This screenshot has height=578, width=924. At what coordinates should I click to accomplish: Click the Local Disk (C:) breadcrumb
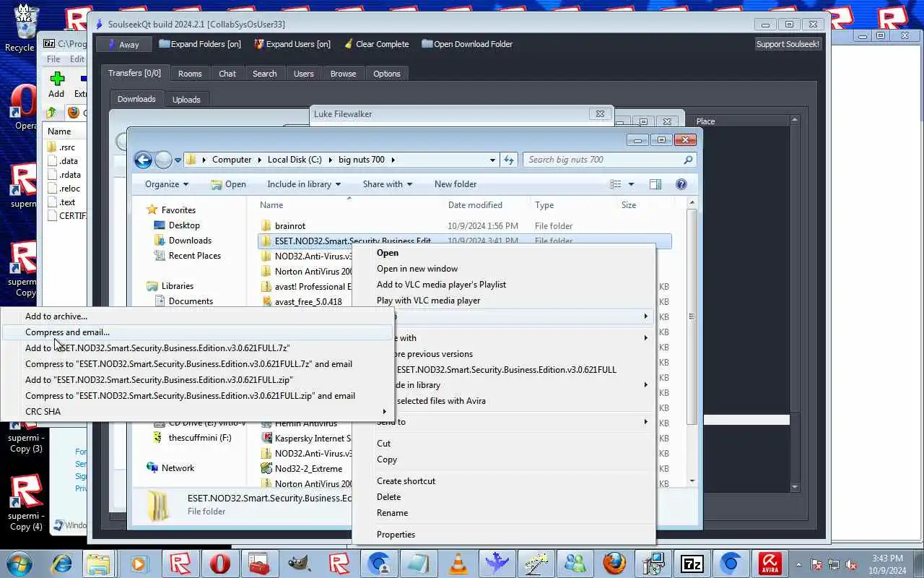tap(295, 160)
